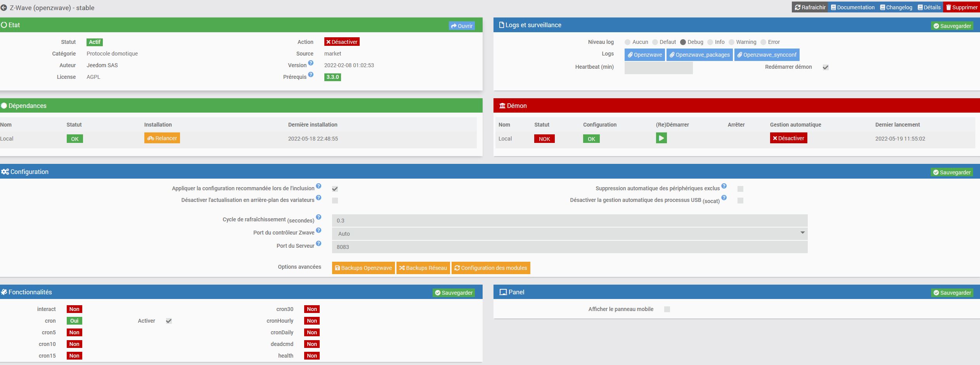Click the Non badge for interact
Screen dimensions: 980x365
click(74, 309)
